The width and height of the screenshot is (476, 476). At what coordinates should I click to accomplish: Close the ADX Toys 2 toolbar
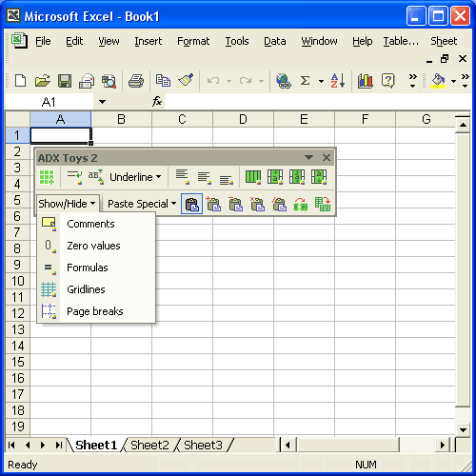coord(327,157)
